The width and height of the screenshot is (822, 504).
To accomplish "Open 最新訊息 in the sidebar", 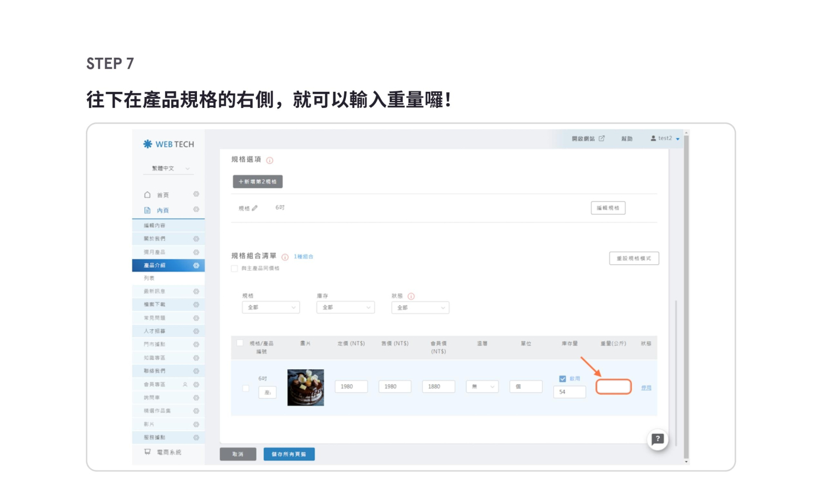I will (x=155, y=292).
